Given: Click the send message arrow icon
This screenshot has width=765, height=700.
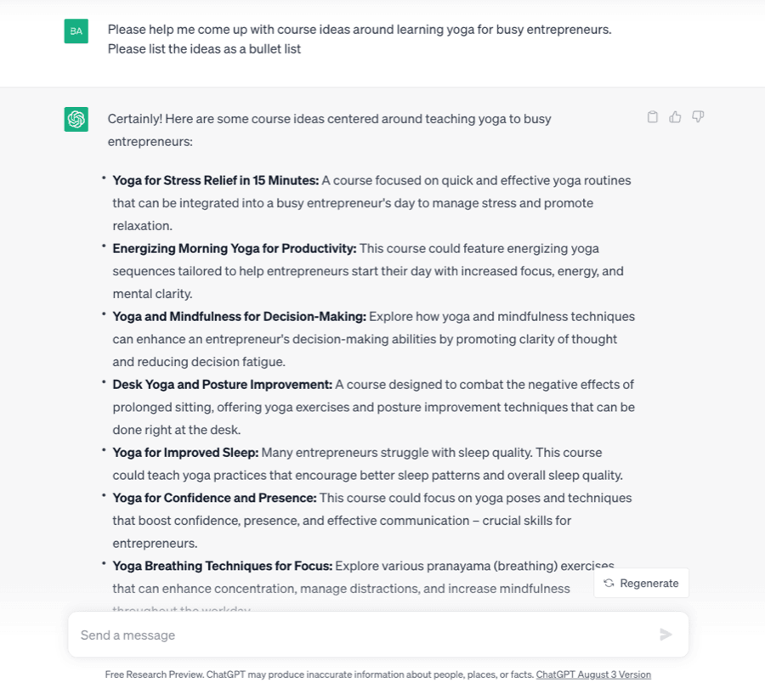Looking at the screenshot, I should 666,635.
